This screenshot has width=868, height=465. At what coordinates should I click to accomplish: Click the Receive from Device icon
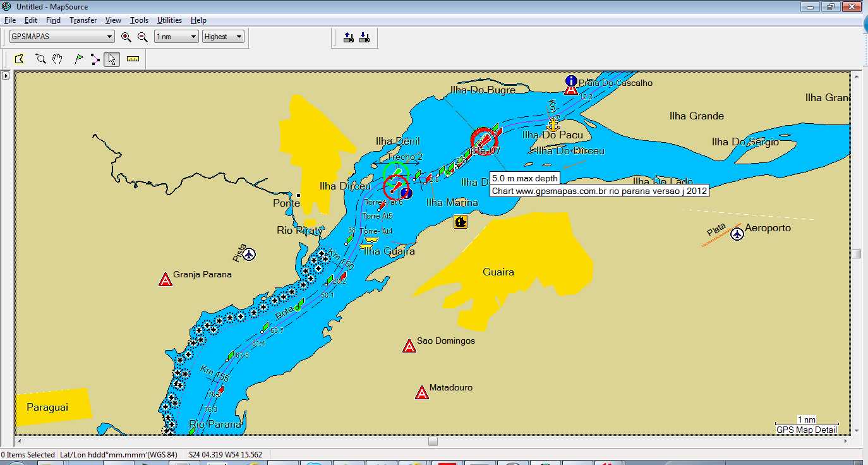365,37
